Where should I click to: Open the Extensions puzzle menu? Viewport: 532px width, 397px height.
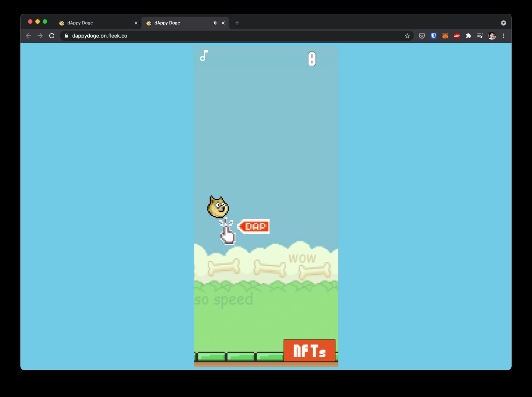coord(469,36)
